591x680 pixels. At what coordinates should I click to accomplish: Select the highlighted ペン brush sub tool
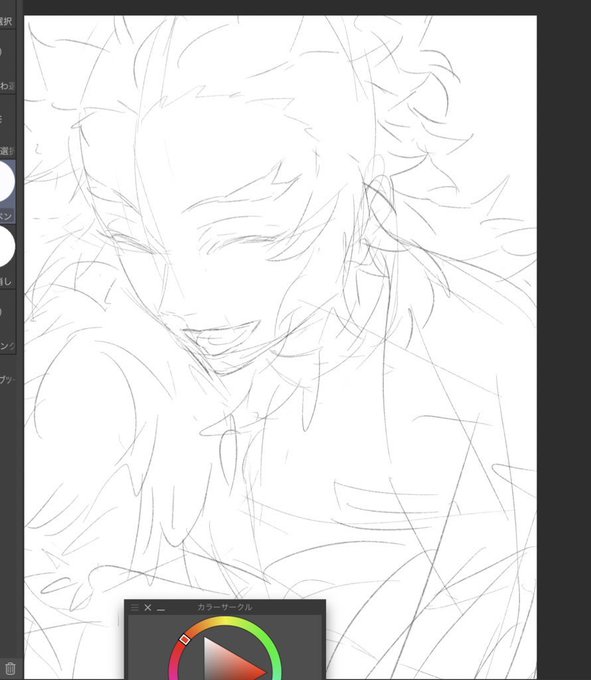tap(6, 192)
